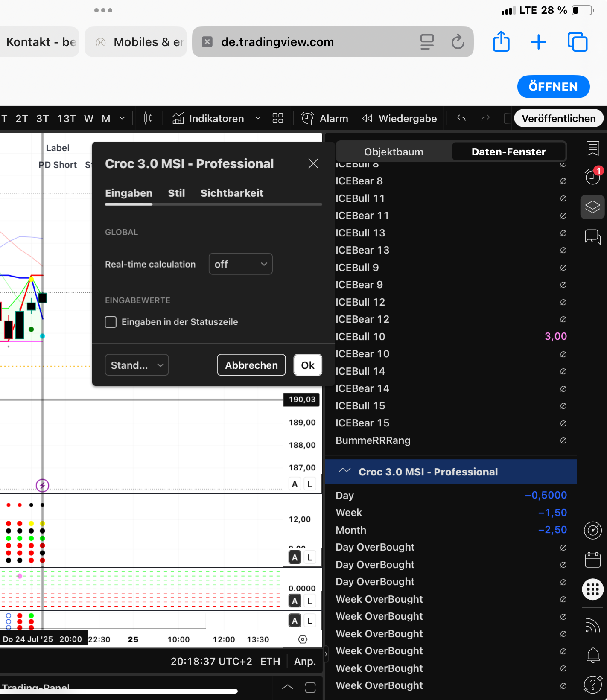
Task: Enable Eingaben in der Statuszeile checkbox
Action: [111, 322]
